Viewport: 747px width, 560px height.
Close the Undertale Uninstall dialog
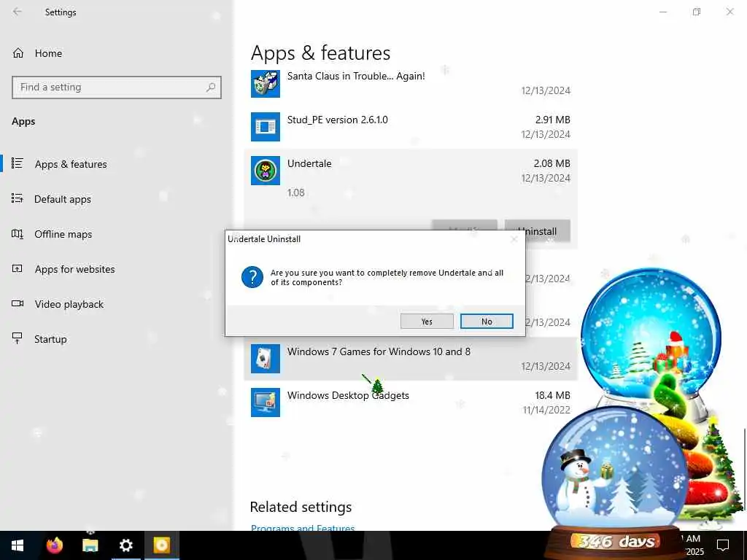point(514,239)
